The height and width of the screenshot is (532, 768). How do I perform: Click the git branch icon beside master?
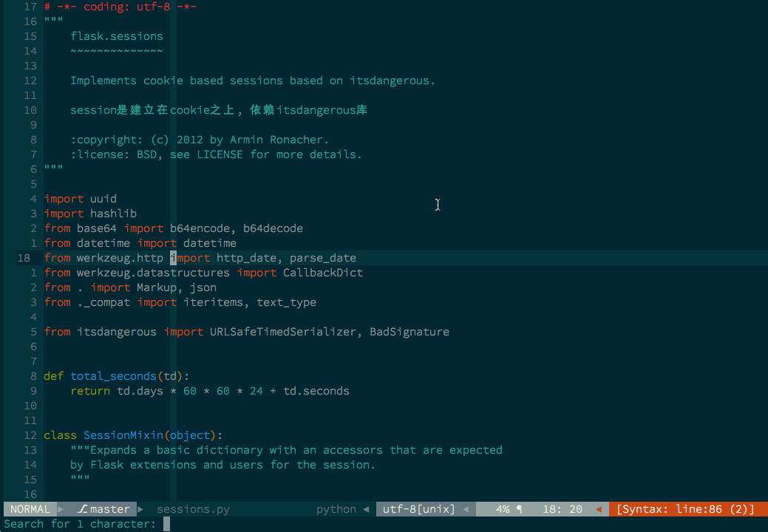click(82, 509)
